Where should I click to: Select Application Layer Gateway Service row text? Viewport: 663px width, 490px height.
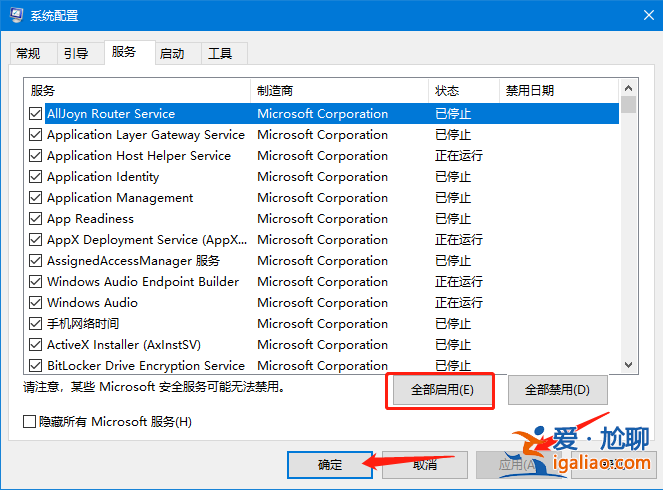point(146,134)
